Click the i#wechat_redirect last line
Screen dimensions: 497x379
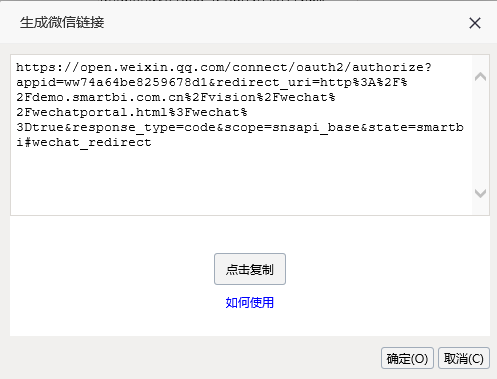pyautogui.click(x=84, y=143)
